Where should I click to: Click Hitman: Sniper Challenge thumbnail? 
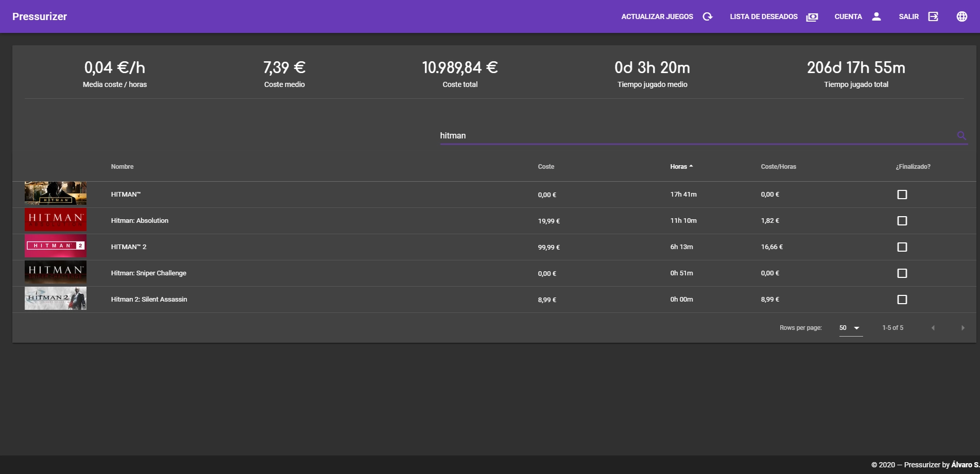[56, 272]
